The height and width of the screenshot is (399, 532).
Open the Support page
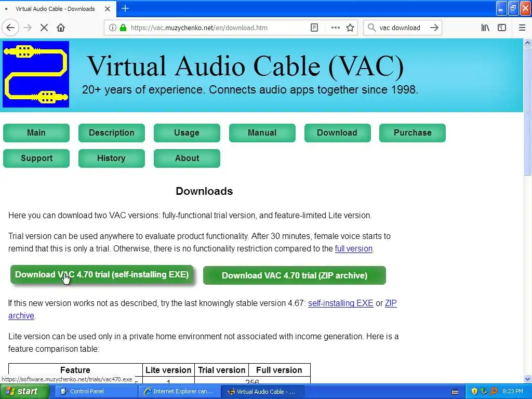[36, 158]
